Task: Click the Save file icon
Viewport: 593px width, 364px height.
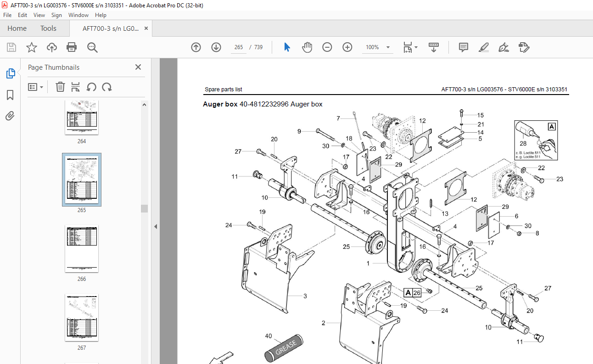Action: pyautogui.click(x=11, y=47)
